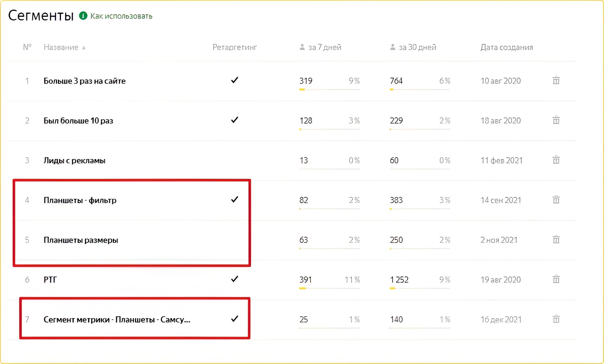Viewport: 604px width, 364px height.
Task: Sort by Название column arrow
Action: 84,48
